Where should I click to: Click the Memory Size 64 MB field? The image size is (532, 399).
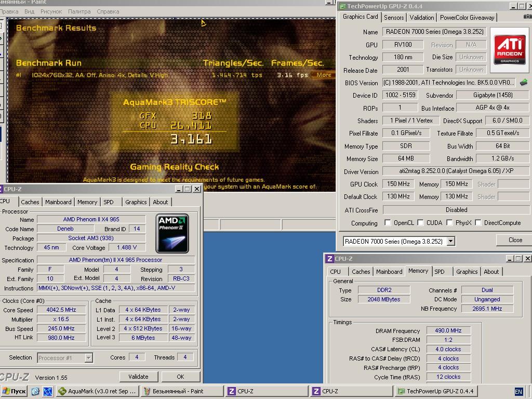406,158
